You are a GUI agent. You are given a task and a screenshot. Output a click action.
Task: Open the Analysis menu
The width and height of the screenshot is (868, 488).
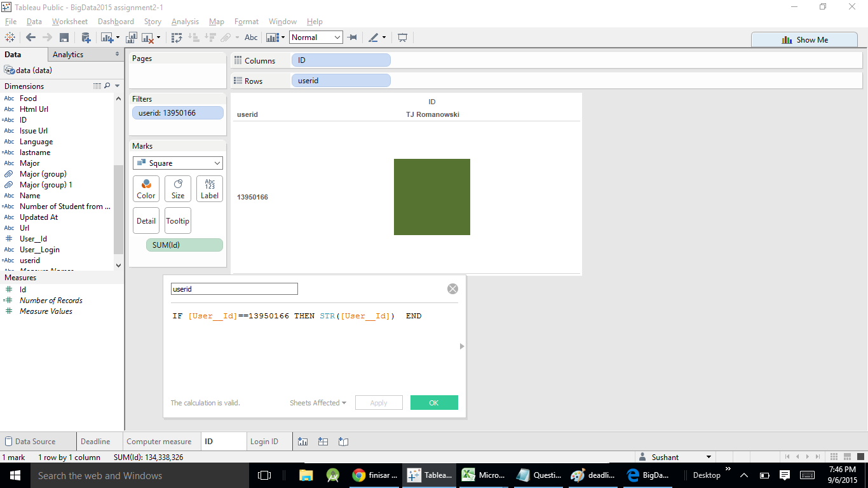pos(185,21)
